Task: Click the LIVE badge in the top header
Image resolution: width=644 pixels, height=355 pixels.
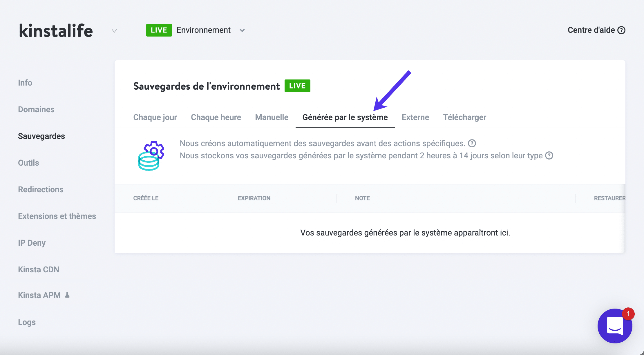Action: click(x=159, y=30)
